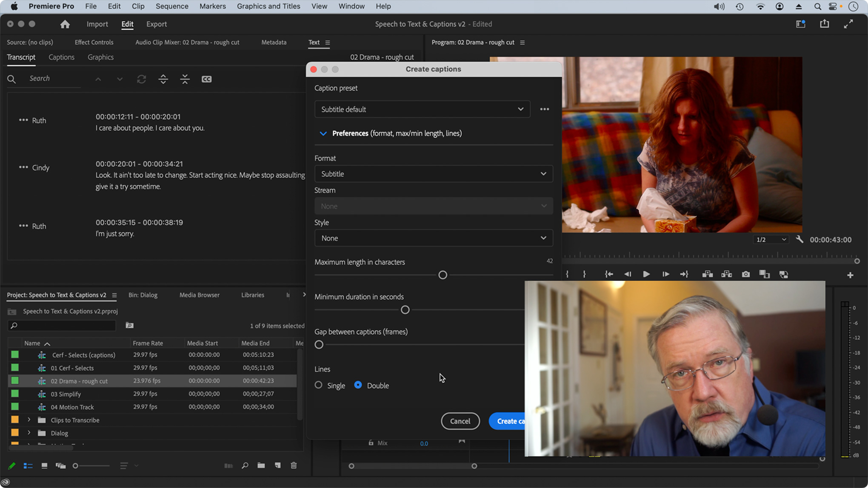Refresh the transcript search results
The height and width of the screenshot is (488, 868).
(x=141, y=79)
